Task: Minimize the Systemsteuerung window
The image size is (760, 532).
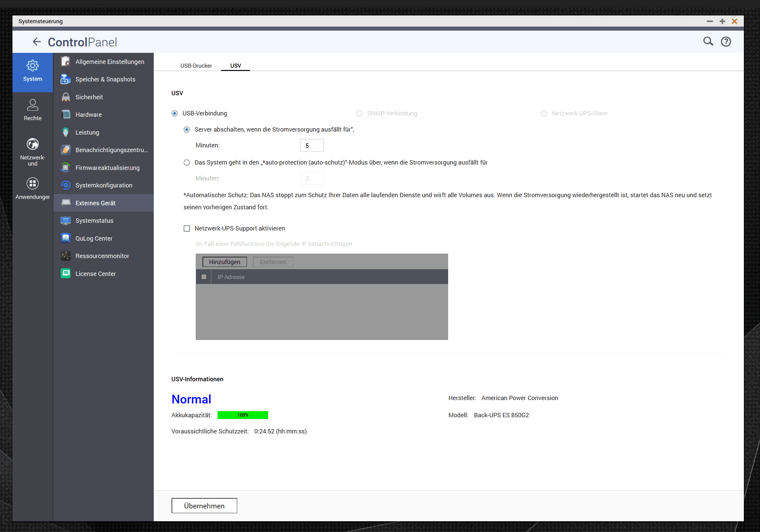Action: (x=710, y=21)
